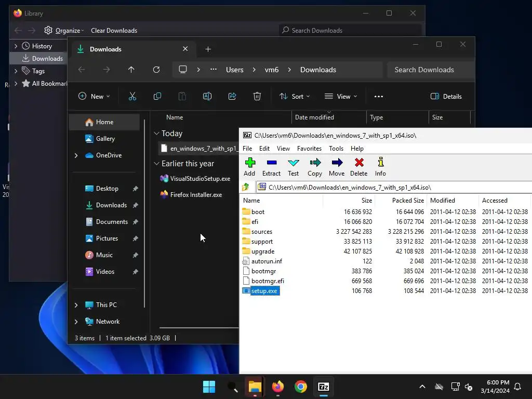The width and height of the screenshot is (532, 399).
Task: Expand Tags in Firefox Library
Action: pos(16,71)
